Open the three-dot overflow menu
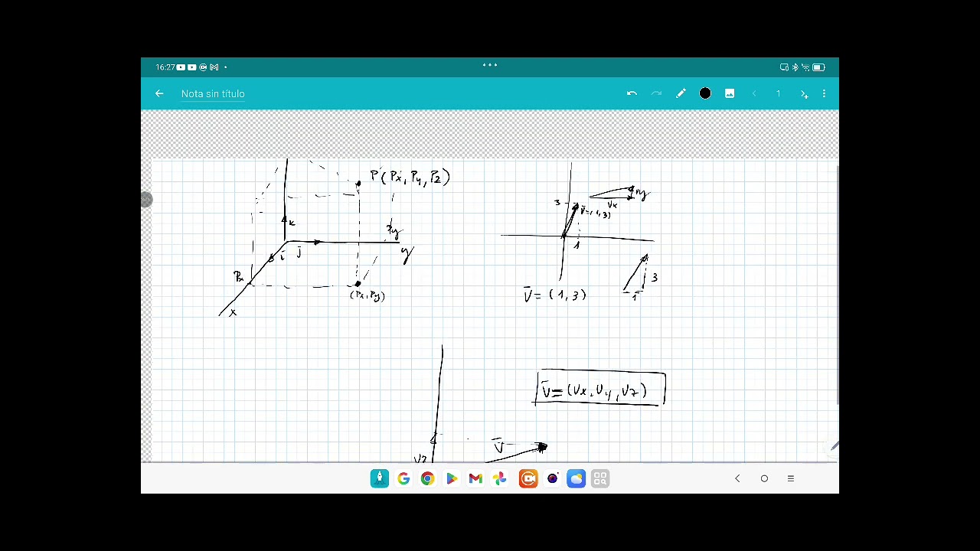 [824, 93]
